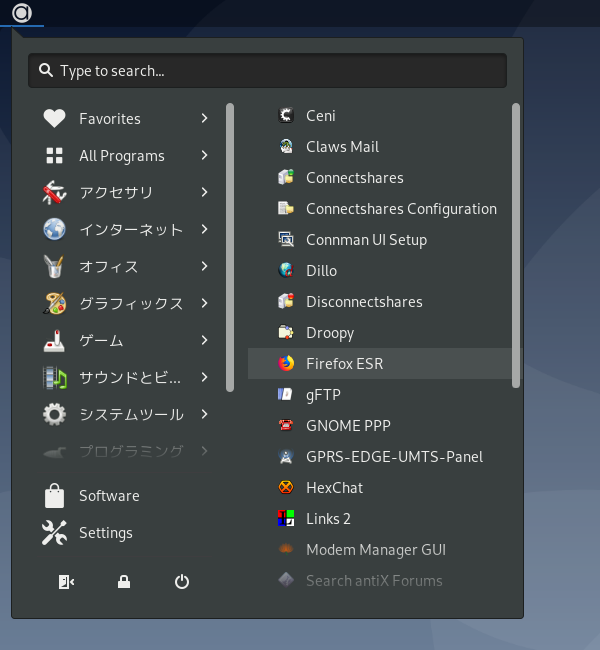
Task: Select the システムツール menu category
Action: 125,414
